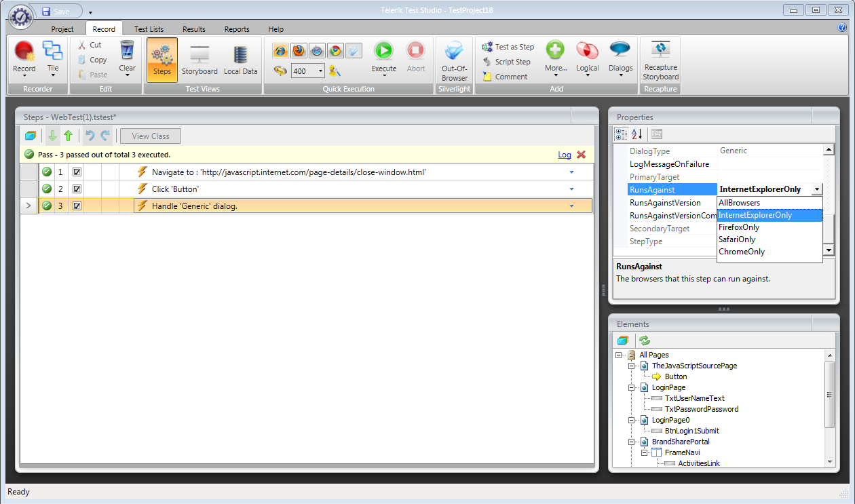Open the Help ribbon tab

coord(275,29)
